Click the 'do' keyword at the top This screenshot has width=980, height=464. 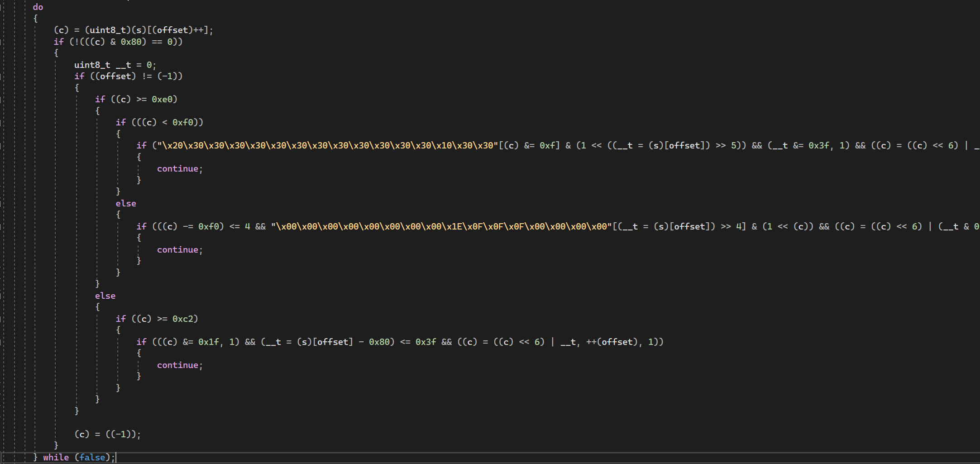38,7
